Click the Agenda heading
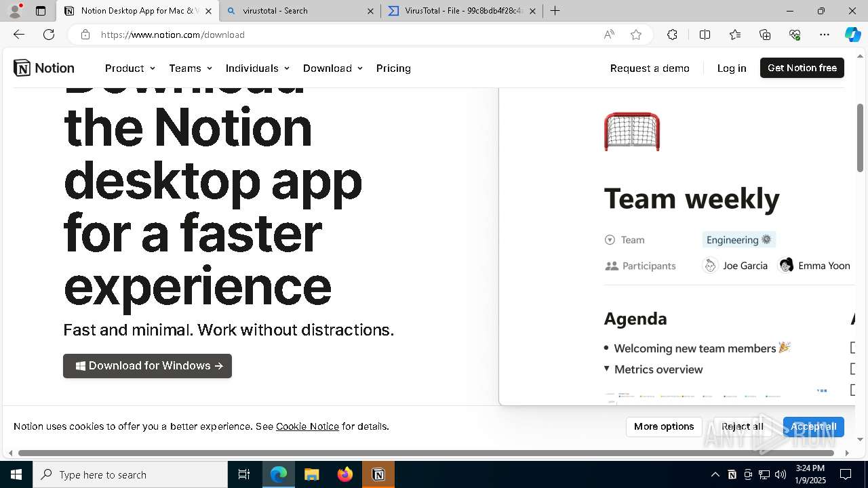Viewport: 868px width, 488px height. (x=635, y=319)
